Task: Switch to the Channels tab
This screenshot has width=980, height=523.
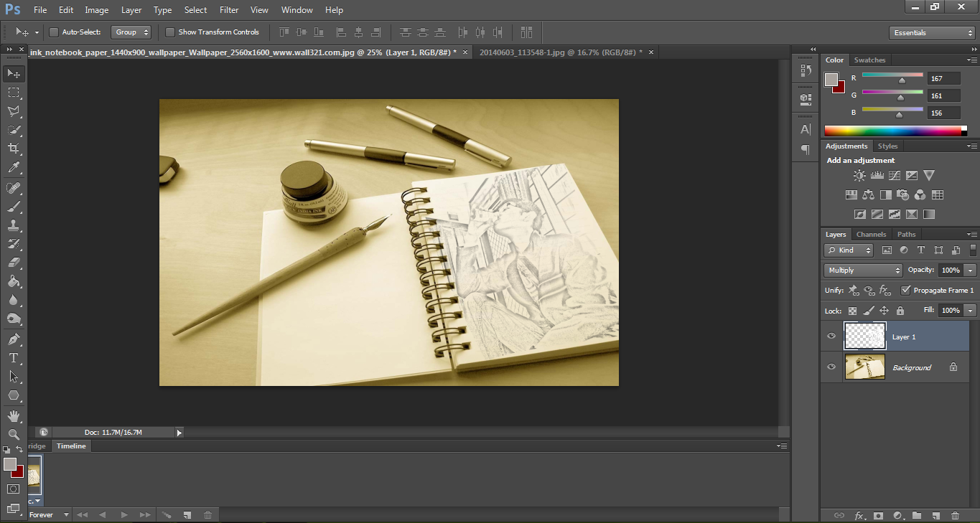Action: (x=871, y=235)
